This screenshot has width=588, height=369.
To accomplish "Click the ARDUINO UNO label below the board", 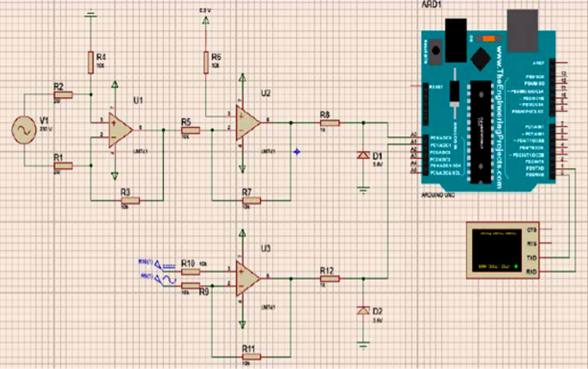I will 438,196.
